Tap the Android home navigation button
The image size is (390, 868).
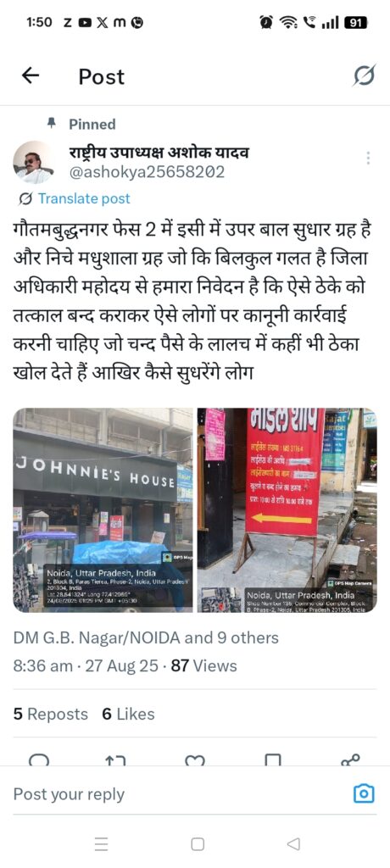[x=198, y=844]
